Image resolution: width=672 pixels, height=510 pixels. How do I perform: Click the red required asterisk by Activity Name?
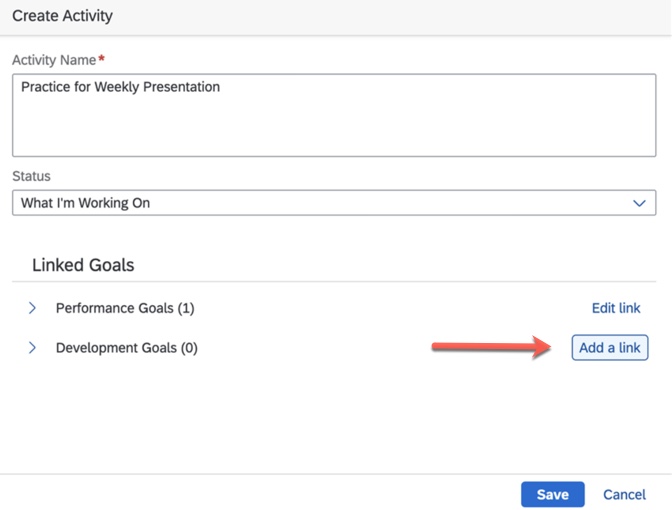click(x=102, y=60)
